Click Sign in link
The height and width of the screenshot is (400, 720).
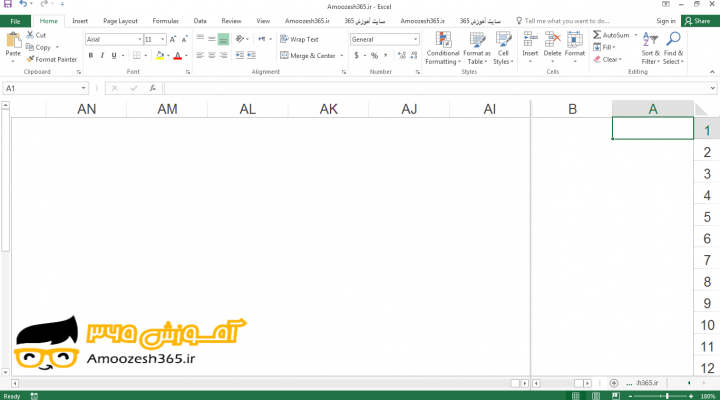[666, 21]
